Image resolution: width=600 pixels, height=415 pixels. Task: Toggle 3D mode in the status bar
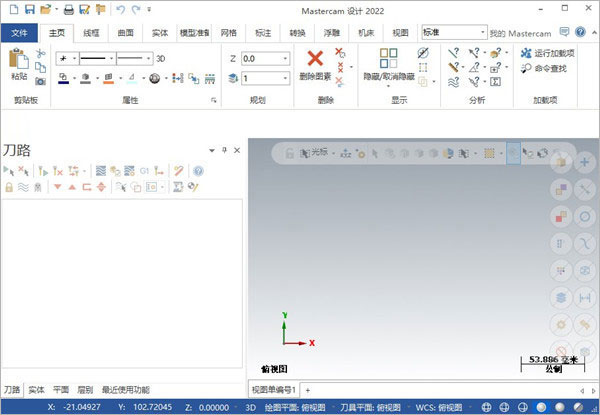coord(250,408)
